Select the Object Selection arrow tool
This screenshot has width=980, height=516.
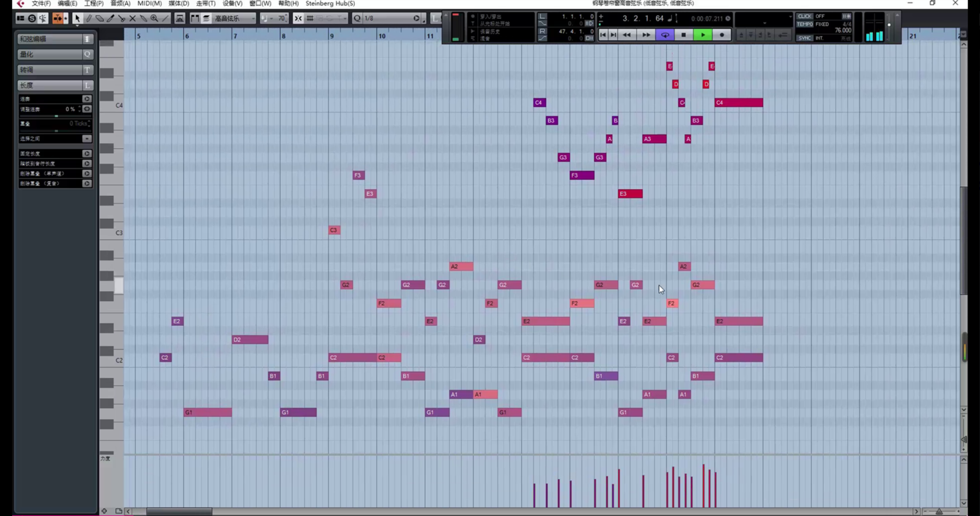77,18
